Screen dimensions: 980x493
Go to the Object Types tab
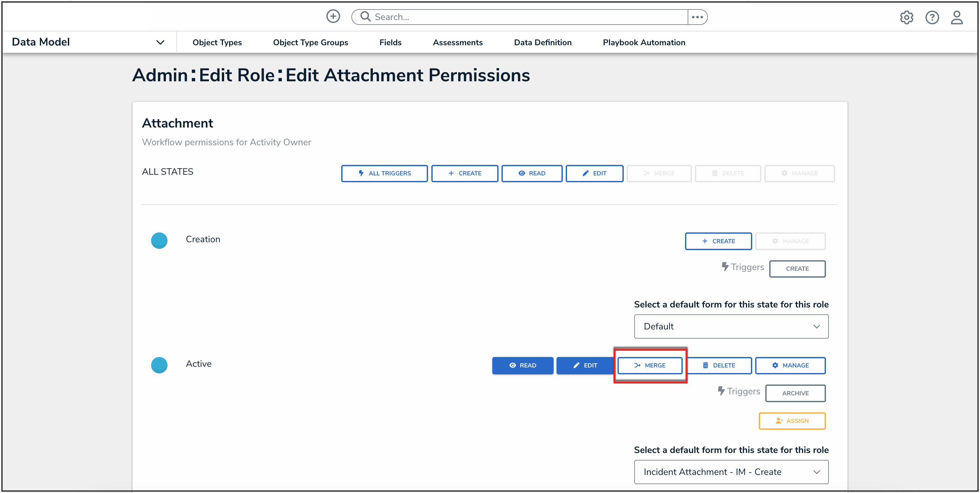(x=217, y=42)
